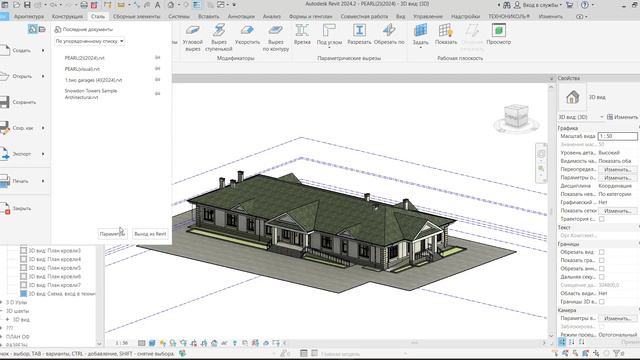Click Изменить button for Показать сетки
The width and height of the screenshot is (640, 360).
tap(617, 211)
